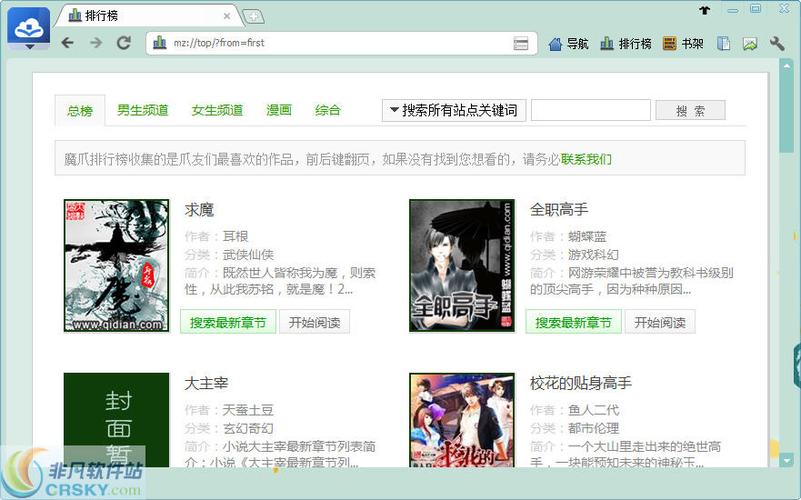Image resolution: width=801 pixels, height=500 pixels.
Task: Switch to the 漫画 tab
Action: tap(279, 110)
